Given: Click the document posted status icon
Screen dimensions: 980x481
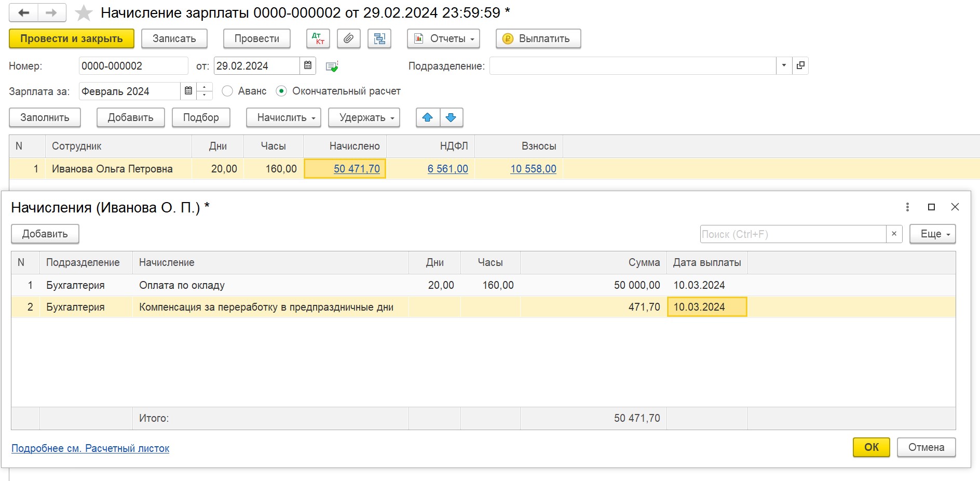Looking at the screenshot, I should (x=332, y=66).
